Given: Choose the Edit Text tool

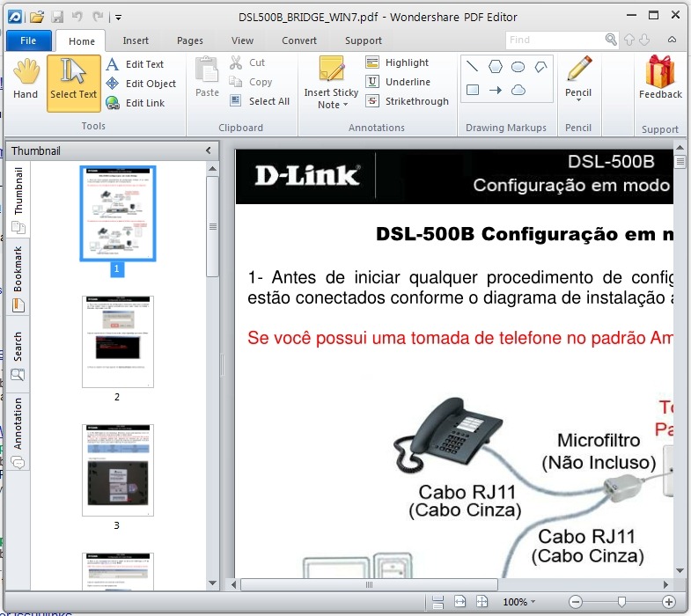Looking at the screenshot, I should point(135,64).
